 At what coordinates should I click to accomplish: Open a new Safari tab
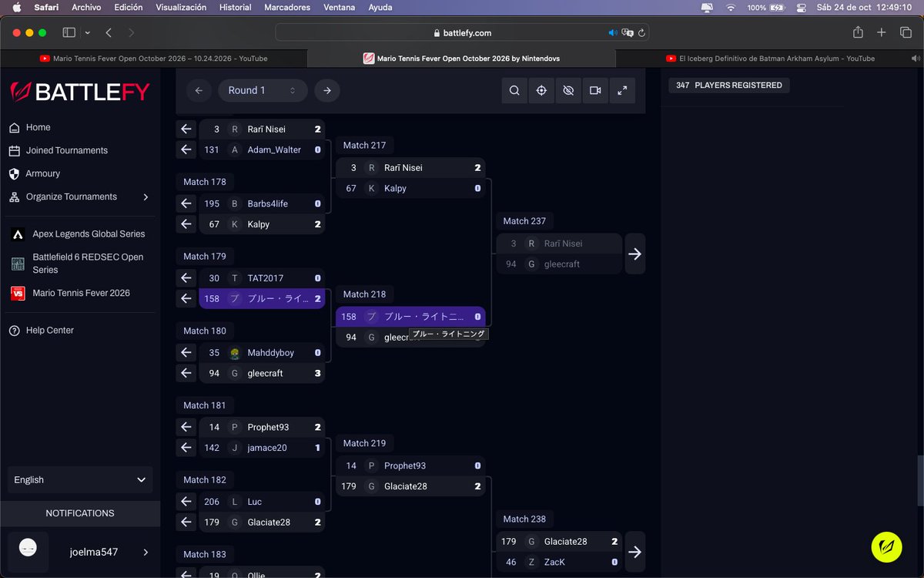pos(882,33)
